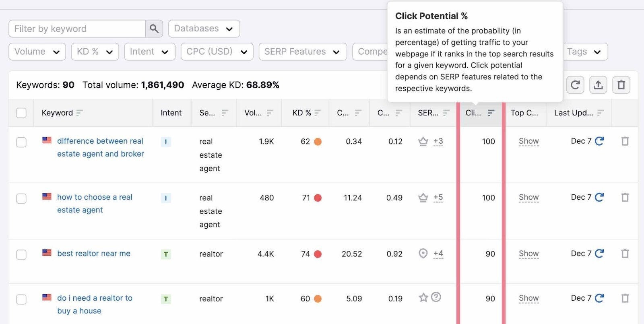The image size is (644, 324).
Task: Click the refresh keyword list icon
Action: pyautogui.click(x=575, y=85)
